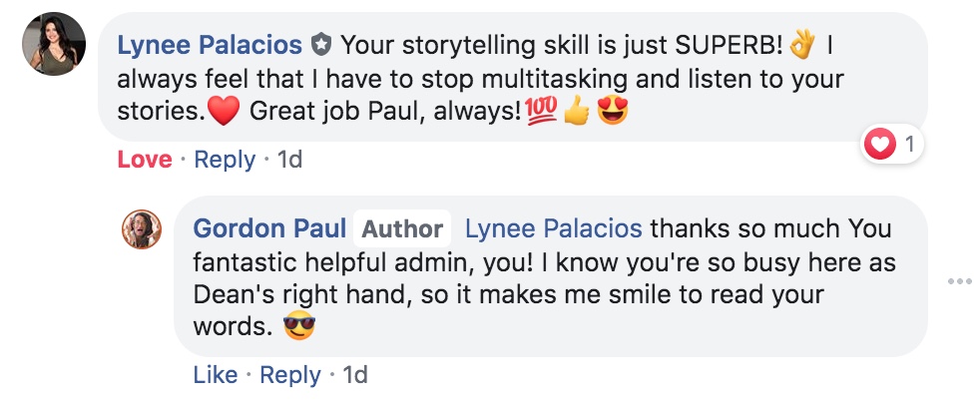Open the three-dot options menu for Gordon's reply
Image resolution: width=980 pixels, height=407 pixels.
pyautogui.click(x=959, y=282)
